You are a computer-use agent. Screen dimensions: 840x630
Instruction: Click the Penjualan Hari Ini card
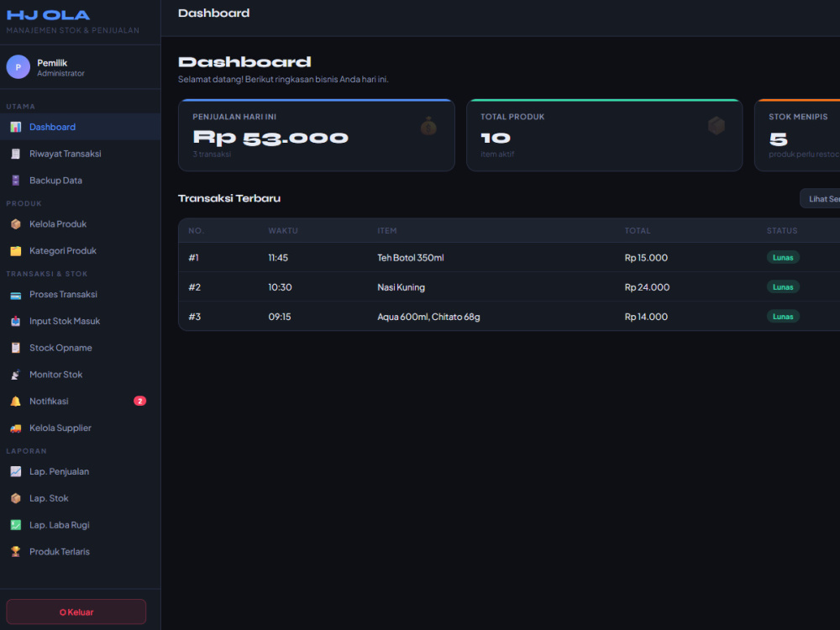[317, 135]
